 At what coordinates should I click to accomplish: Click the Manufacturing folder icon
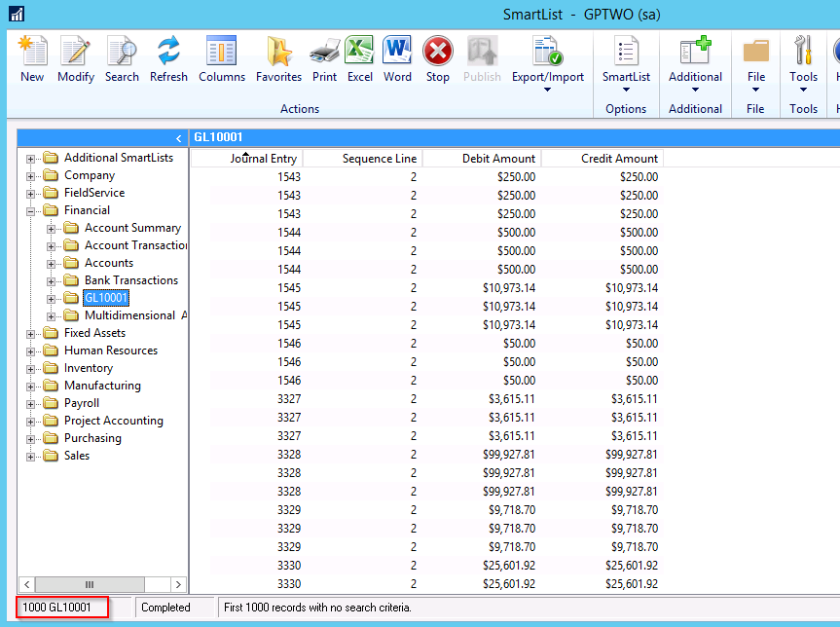51,386
